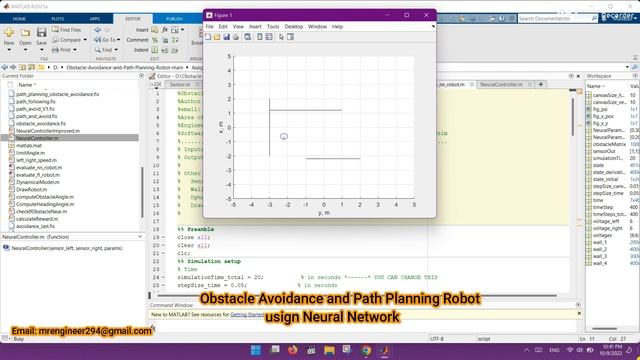
Task: Click the up one folder icon
Action: coord(22,67)
